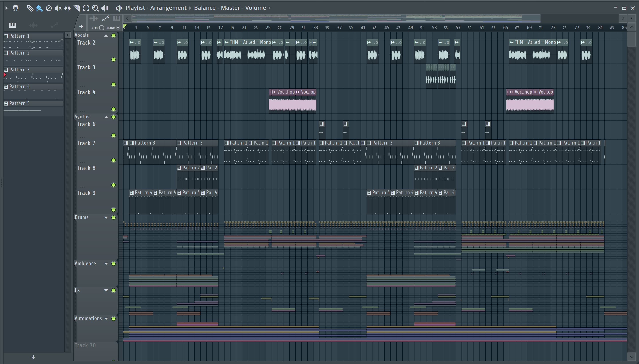Toggle automation clip filter above SLIDE option
This screenshot has width=639, height=364.
click(106, 18)
